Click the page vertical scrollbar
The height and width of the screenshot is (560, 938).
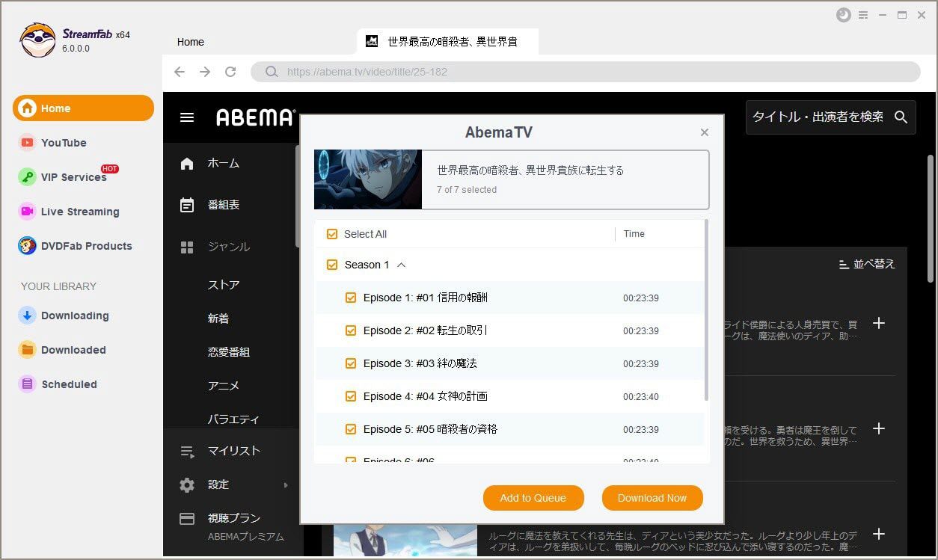(930, 218)
